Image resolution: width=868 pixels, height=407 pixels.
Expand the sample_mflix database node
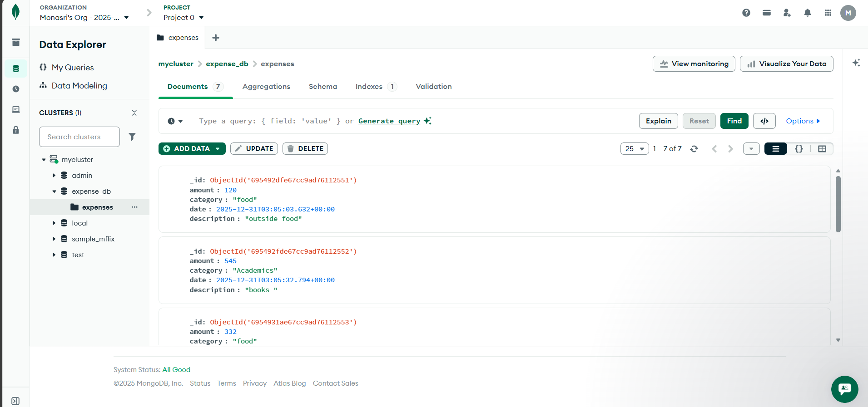point(54,239)
